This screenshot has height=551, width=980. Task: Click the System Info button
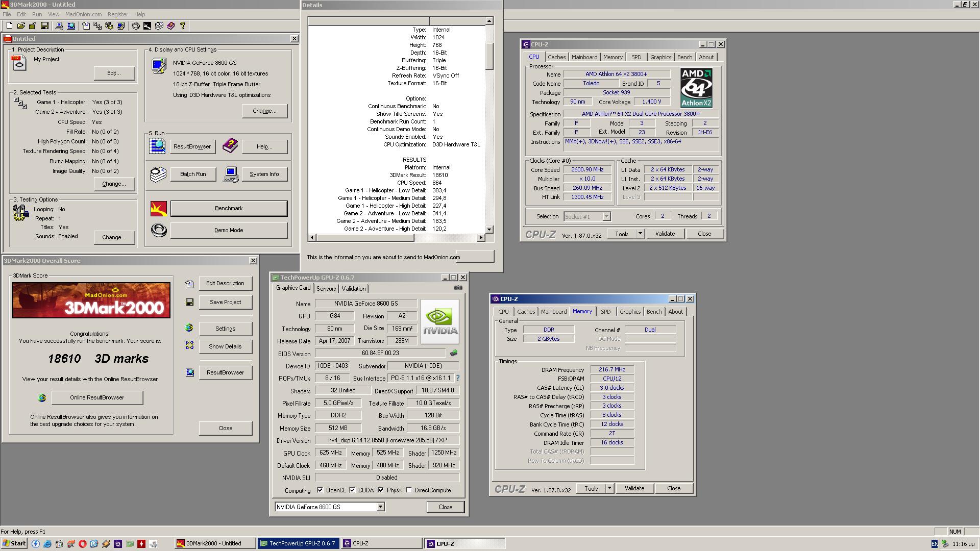coord(264,174)
